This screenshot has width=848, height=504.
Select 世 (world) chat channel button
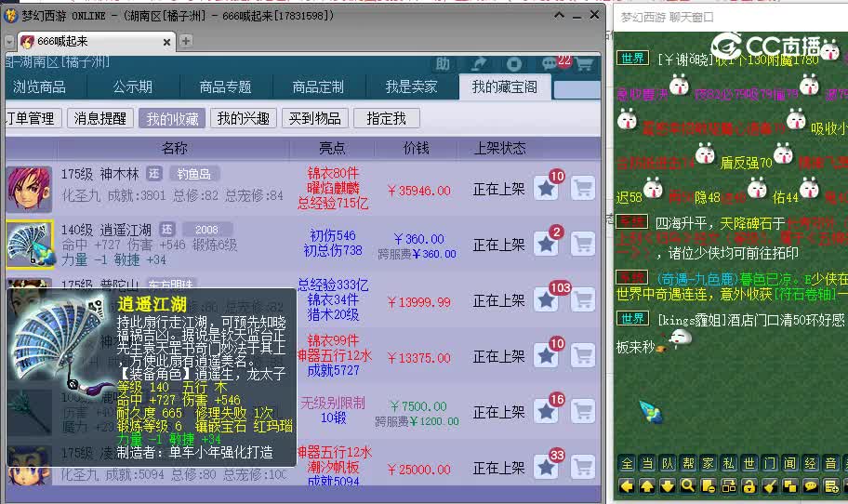(x=749, y=463)
